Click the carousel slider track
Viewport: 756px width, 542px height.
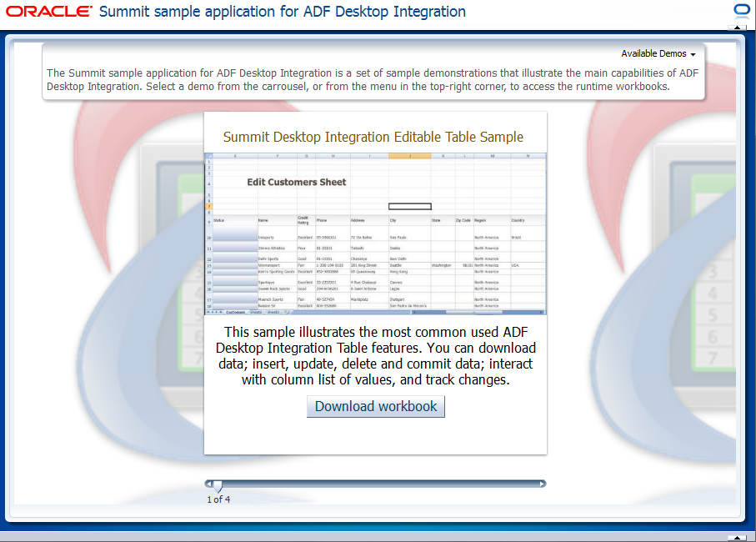(x=376, y=484)
